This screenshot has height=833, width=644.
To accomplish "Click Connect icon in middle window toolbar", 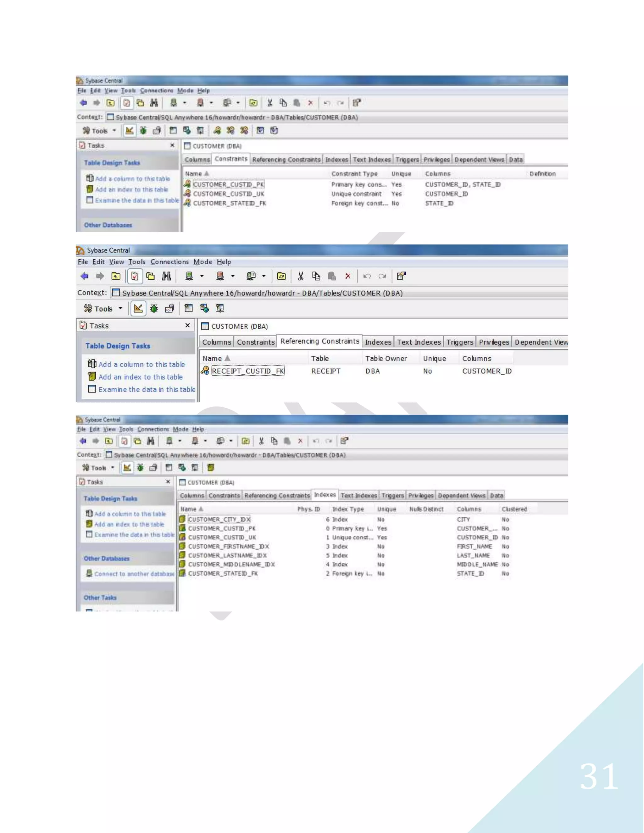I will [189, 276].
